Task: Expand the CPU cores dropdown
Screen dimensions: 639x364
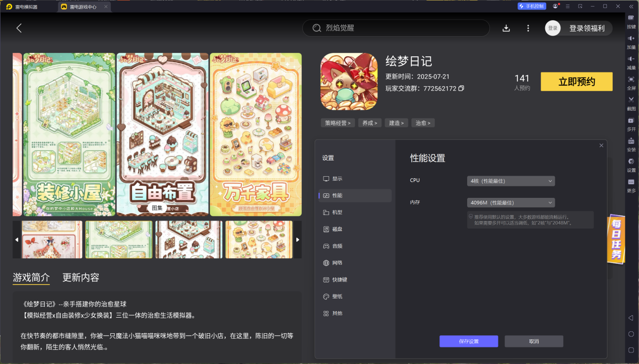Action: click(x=511, y=181)
